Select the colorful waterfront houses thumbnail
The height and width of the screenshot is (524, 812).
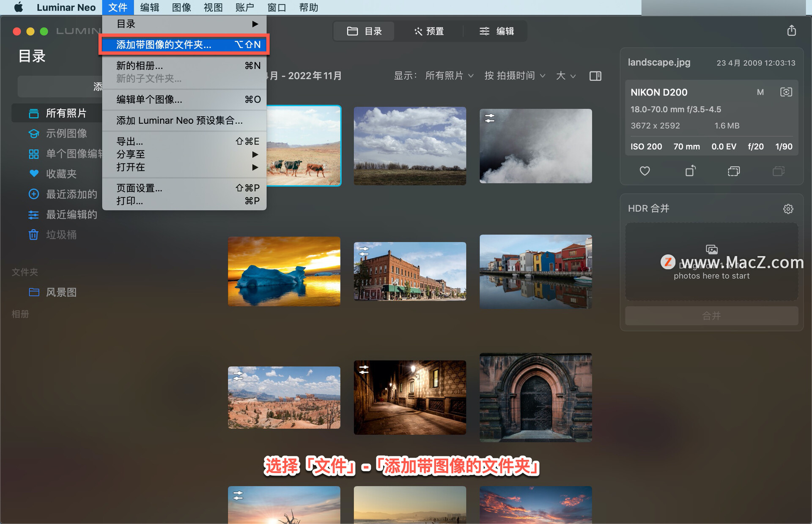(x=536, y=271)
